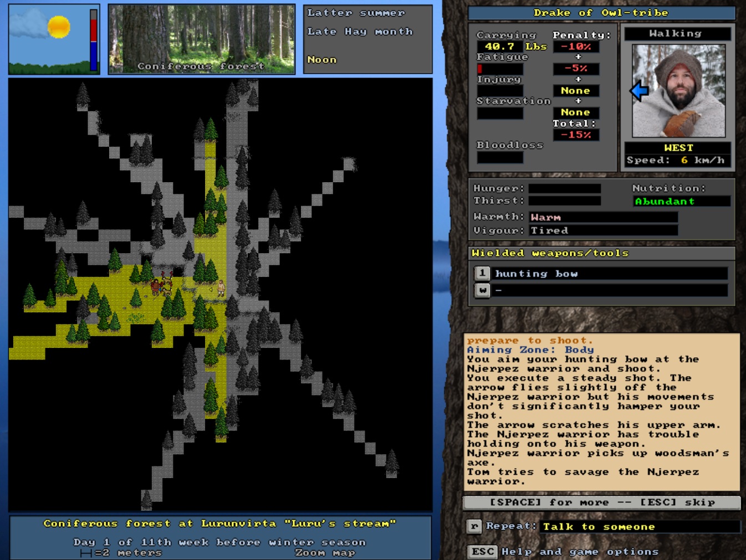Viewport: 746px width, 560px height.
Task: Click the Total penalty -15% value
Action: point(576,135)
